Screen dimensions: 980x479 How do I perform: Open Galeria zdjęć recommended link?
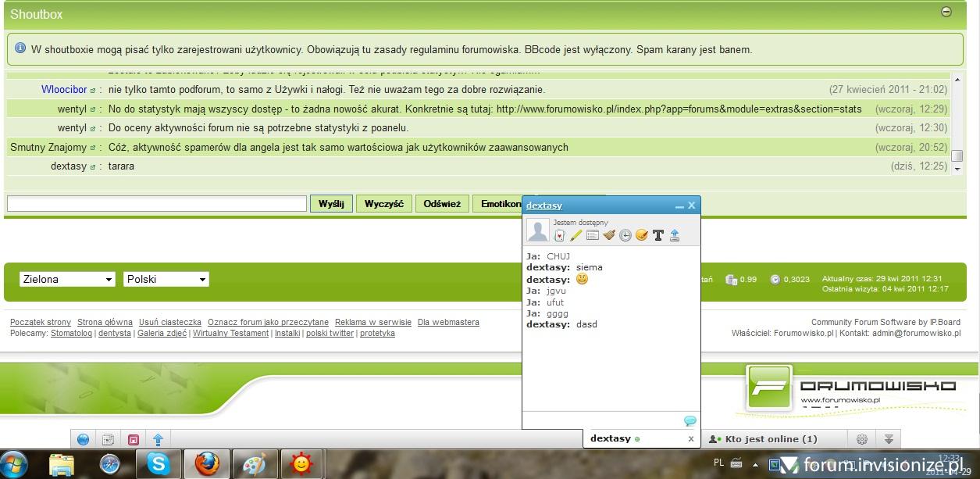[162, 333]
